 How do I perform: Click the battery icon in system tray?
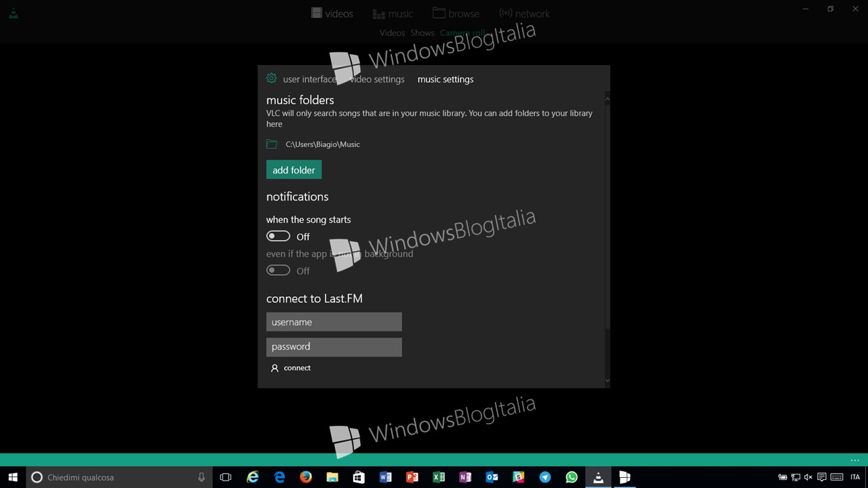(782, 477)
